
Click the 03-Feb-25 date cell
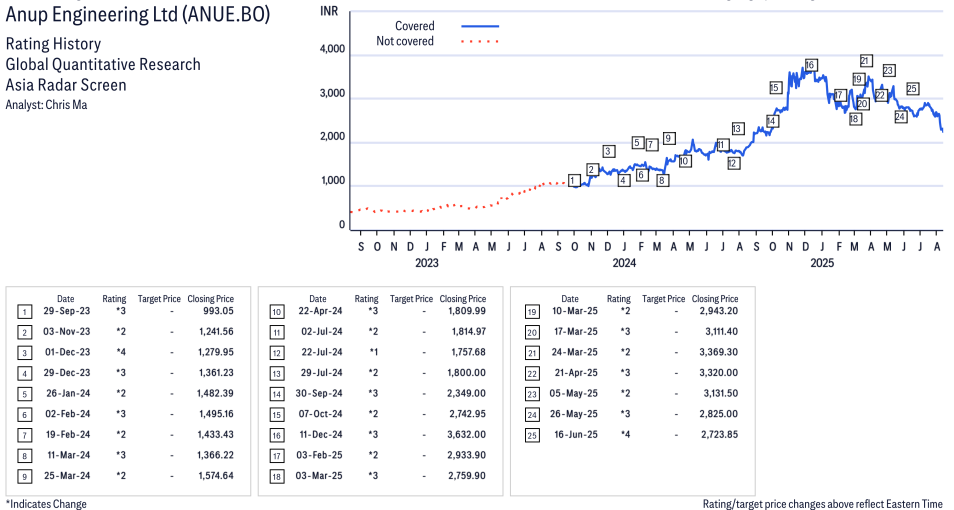[x=319, y=456]
